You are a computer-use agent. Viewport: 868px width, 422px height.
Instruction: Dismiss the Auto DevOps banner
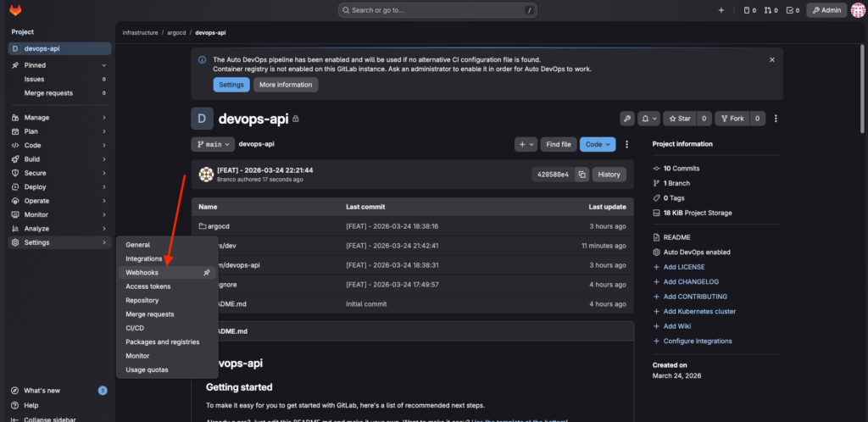[x=771, y=60]
